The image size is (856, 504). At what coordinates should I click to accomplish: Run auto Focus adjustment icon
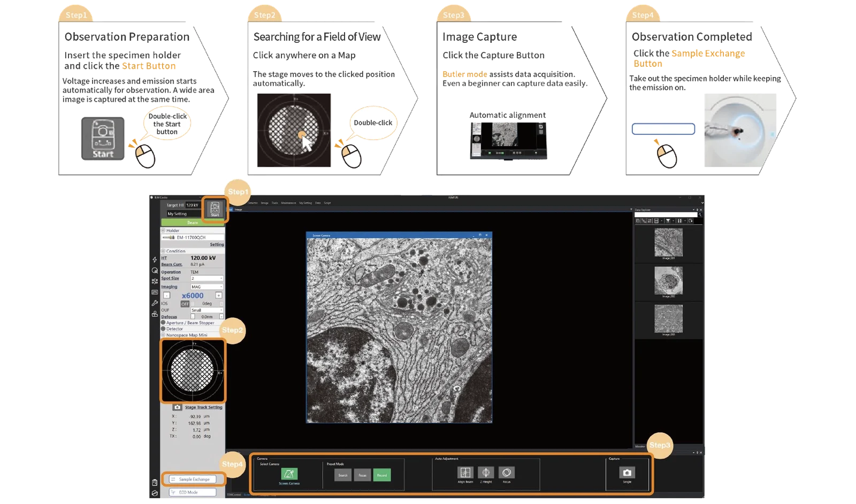point(506,472)
